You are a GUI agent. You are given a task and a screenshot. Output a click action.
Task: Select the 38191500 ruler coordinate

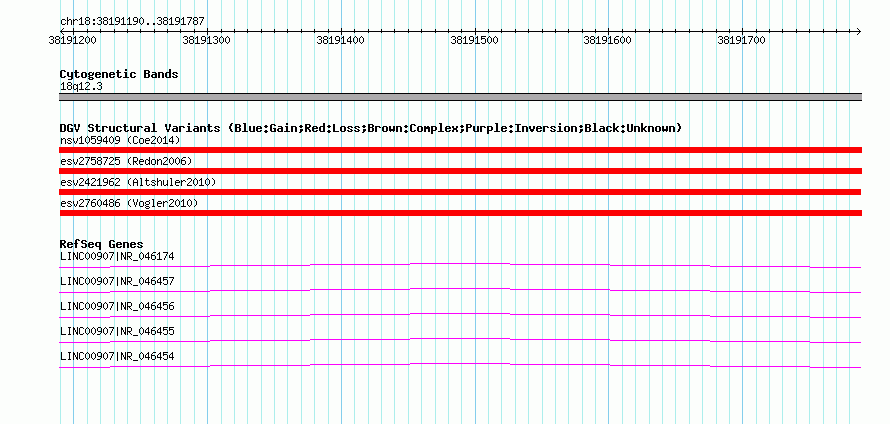click(x=474, y=40)
